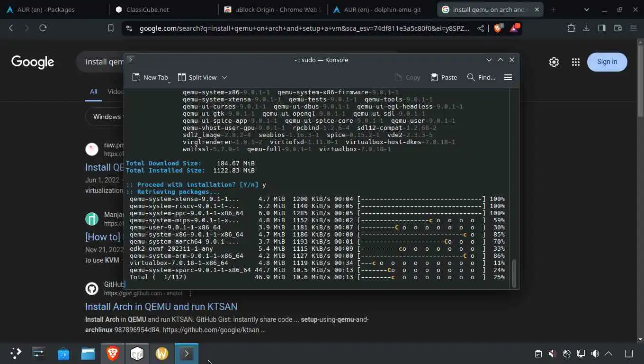This screenshot has height=364, width=644.
Task: Expand hidden system tray icons
Action: click(x=609, y=354)
